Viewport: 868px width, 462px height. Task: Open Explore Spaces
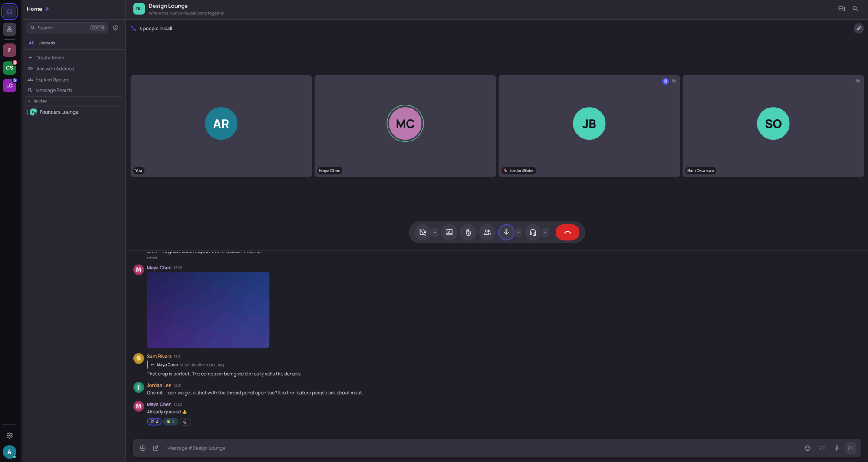pyautogui.click(x=53, y=79)
